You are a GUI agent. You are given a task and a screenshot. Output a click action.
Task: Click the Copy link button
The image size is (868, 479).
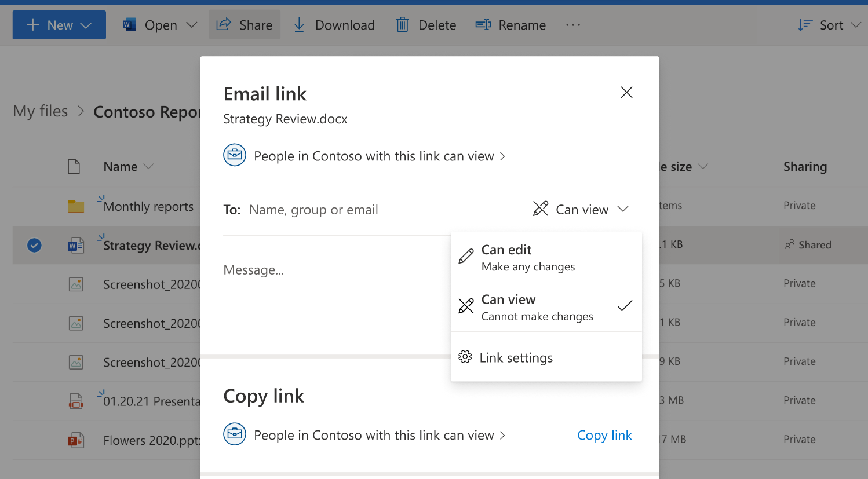tap(604, 435)
